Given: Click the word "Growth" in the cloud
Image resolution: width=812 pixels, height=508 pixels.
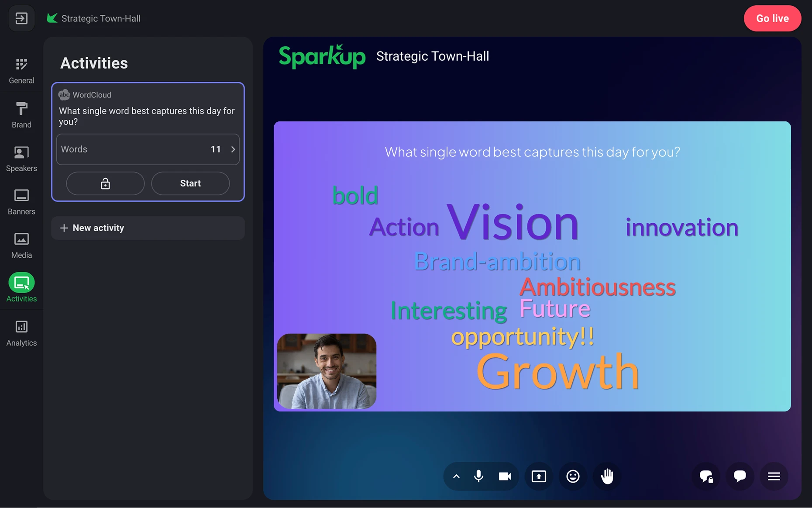Looking at the screenshot, I should (x=558, y=372).
